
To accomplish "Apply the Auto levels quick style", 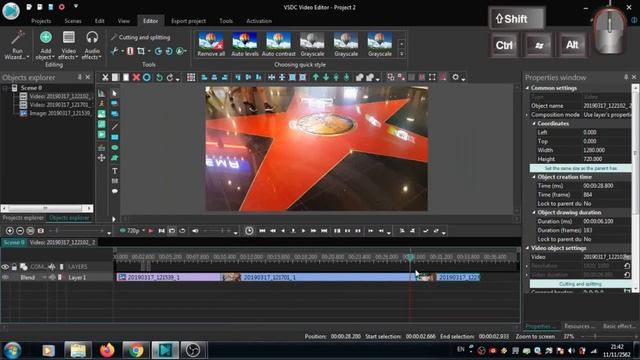I will click(x=245, y=44).
